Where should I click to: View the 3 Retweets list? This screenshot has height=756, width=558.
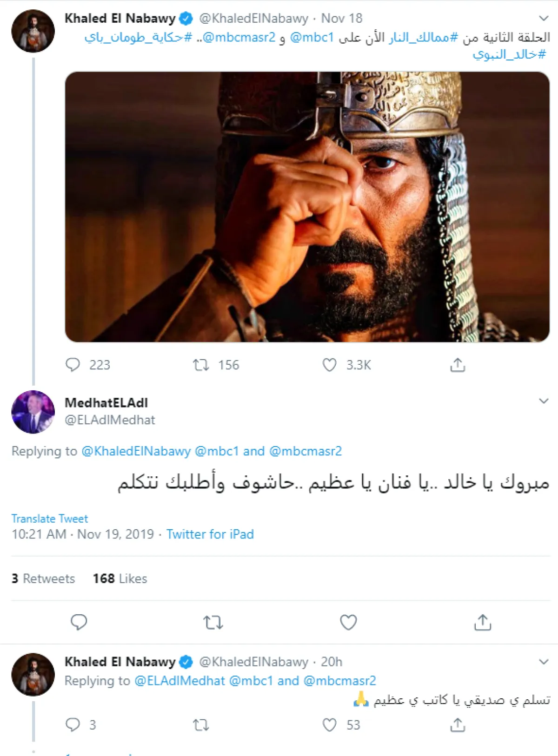click(43, 579)
